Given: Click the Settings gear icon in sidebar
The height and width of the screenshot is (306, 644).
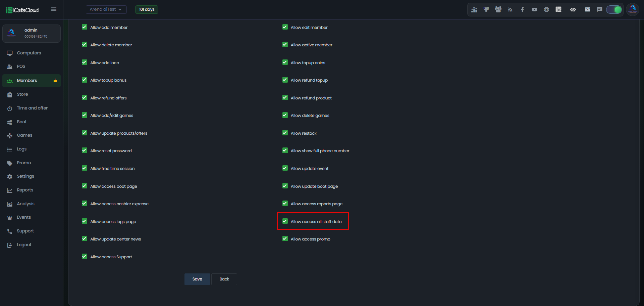Looking at the screenshot, I should 10,176.
